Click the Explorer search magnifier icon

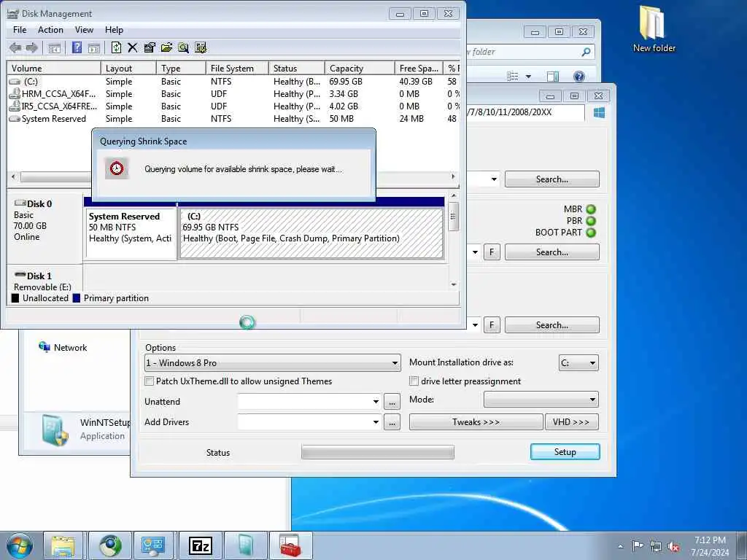pos(586,52)
